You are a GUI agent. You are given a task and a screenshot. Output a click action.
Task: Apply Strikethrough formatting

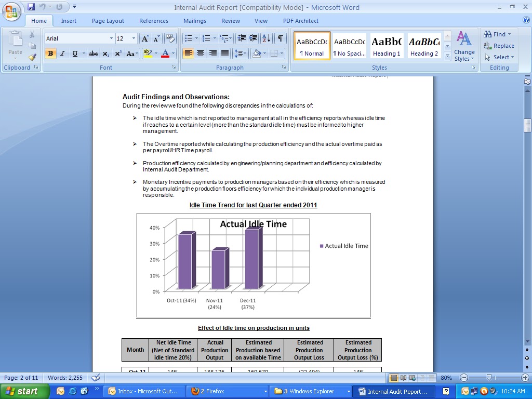click(x=94, y=54)
